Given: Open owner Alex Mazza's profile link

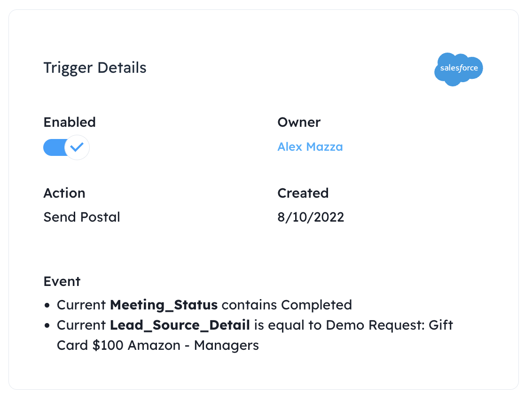Looking at the screenshot, I should tap(310, 147).
